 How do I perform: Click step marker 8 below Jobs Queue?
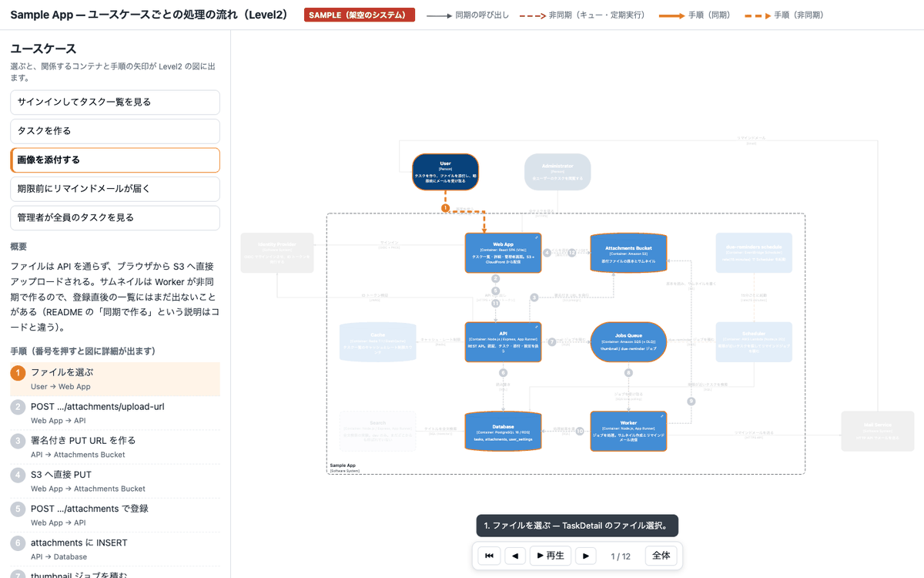[628, 373]
